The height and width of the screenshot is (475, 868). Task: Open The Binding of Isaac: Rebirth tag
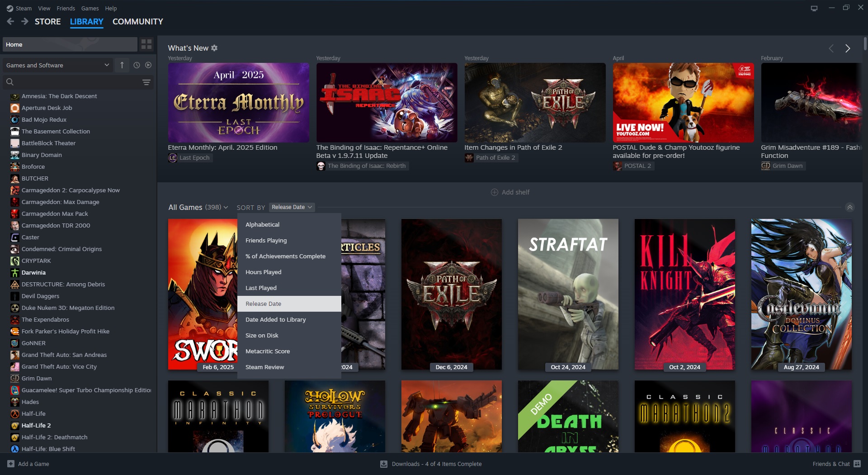(362, 166)
